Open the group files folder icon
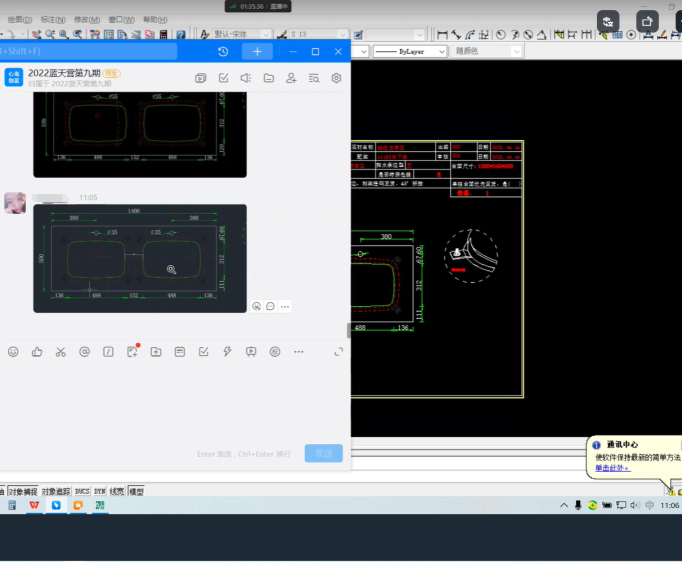The image size is (682, 562). click(268, 78)
